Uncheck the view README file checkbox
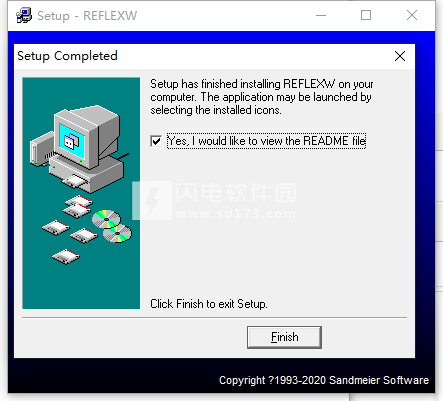Viewport: 443px width, 401px height. tap(156, 141)
